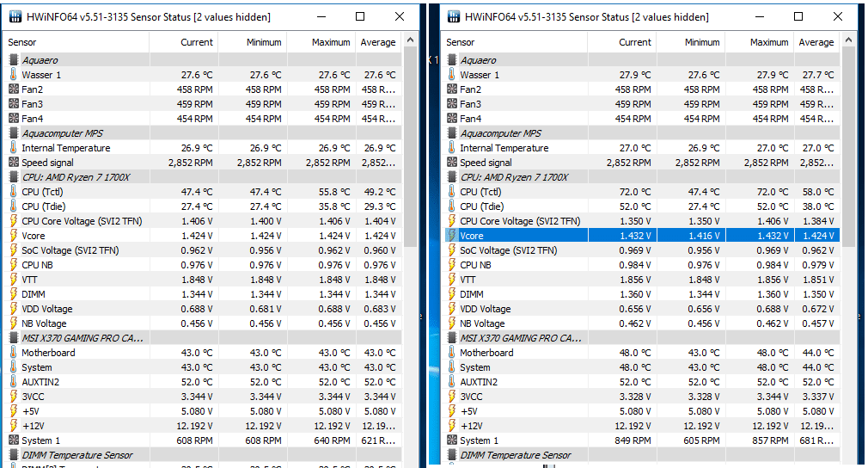Viewport: 868px width, 468px height.
Task: Select the +5V row in right window
Action: click(x=642, y=411)
